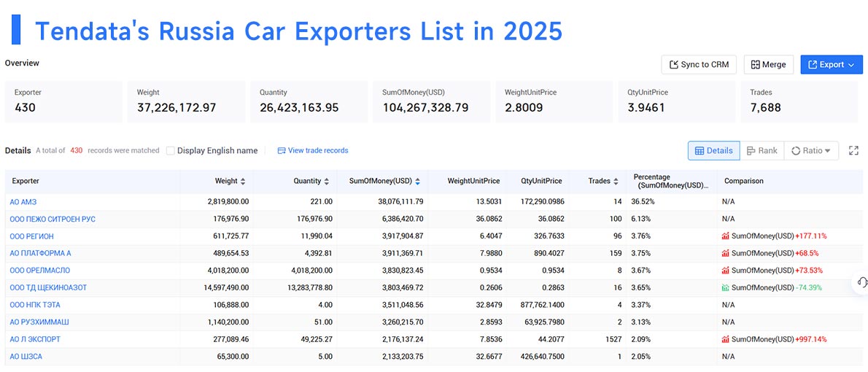Click the SumOfMoney(USD) 104,267,328.79 overview card
868x372 pixels.
coord(432,102)
